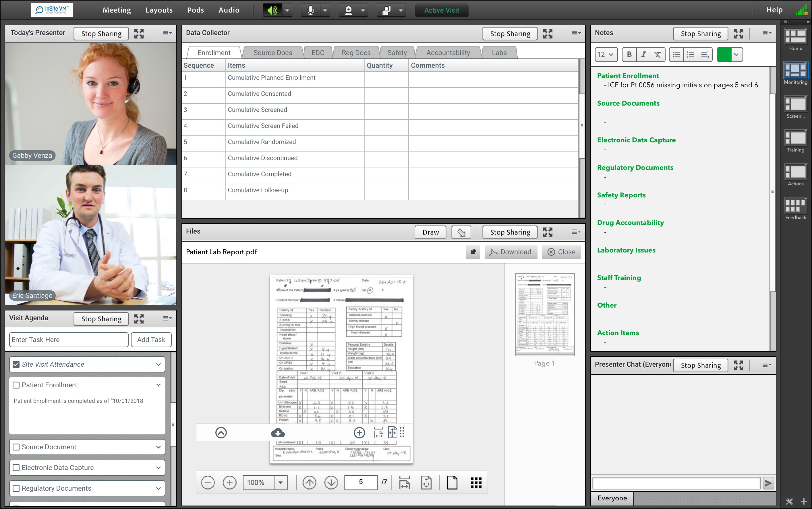Open the Layouts menu
Screen dimensions: 812x509
pos(159,10)
